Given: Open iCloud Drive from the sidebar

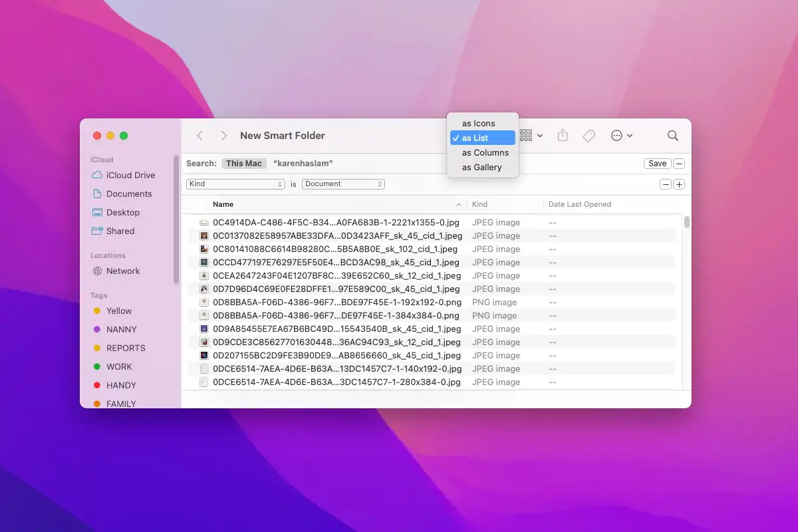Looking at the screenshot, I should tap(126, 175).
